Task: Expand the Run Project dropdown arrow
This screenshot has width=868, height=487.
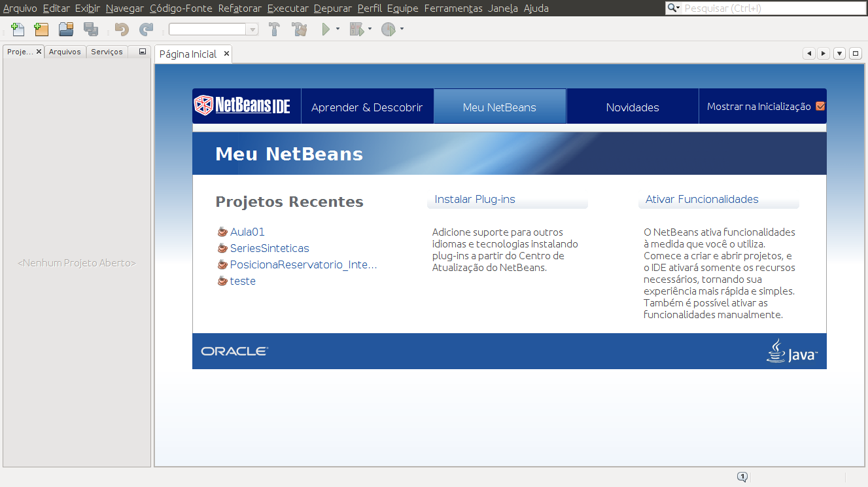Action: [x=338, y=29]
